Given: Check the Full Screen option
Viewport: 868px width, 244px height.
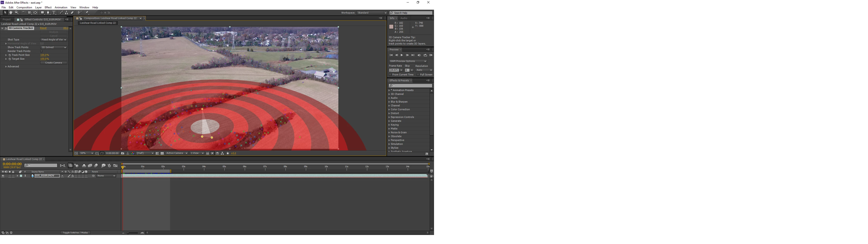Looking at the screenshot, I should [x=418, y=75].
